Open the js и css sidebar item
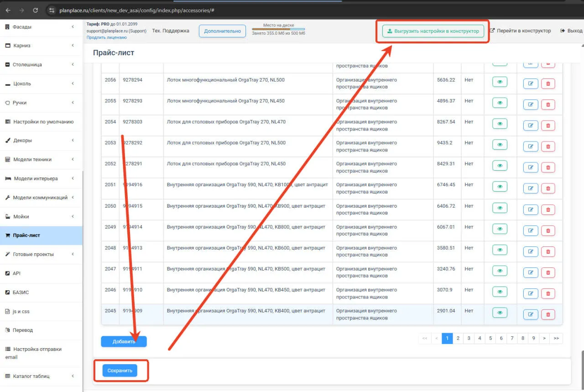 point(41,311)
